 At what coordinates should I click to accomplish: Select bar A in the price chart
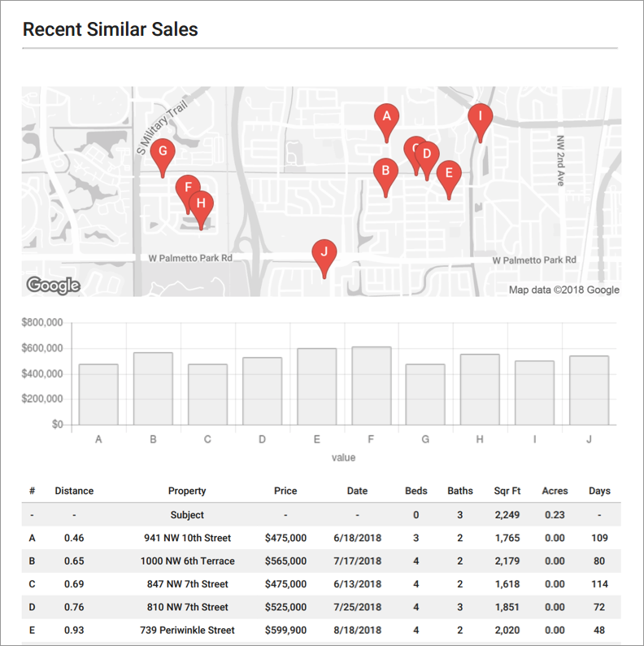pyautogui.click(x=98, y=395)
